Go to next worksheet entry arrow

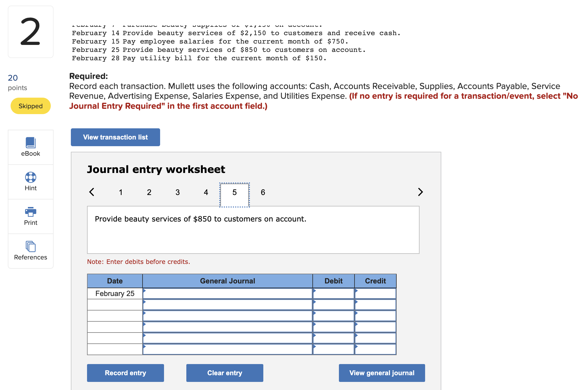point(420,192)
